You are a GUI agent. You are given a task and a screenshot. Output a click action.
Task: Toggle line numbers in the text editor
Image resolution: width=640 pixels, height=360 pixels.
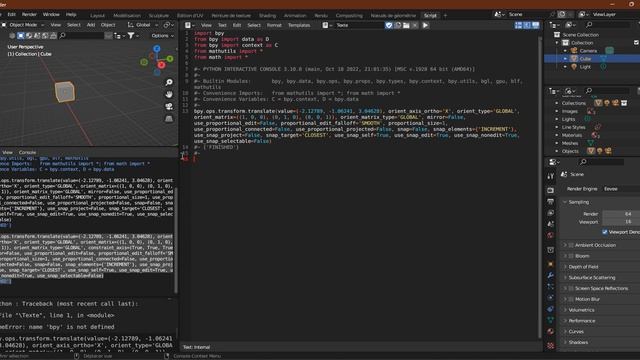(x=518, y=25)
